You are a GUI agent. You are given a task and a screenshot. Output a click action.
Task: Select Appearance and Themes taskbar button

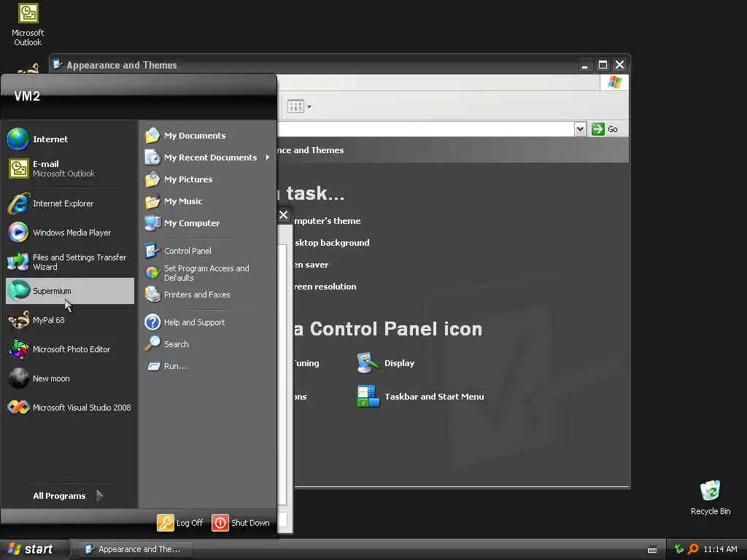(135, 550)
